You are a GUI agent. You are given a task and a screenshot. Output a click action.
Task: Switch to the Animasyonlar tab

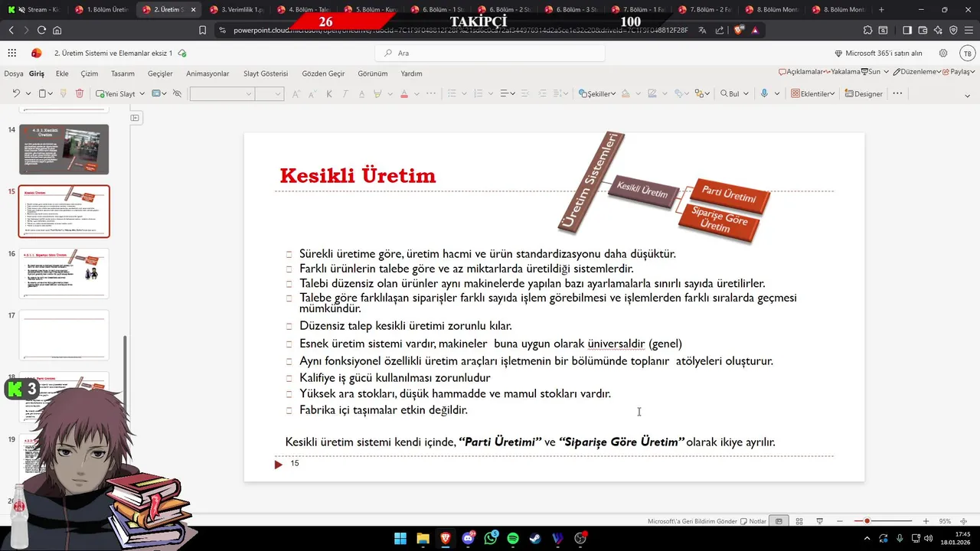pos(207,73)
